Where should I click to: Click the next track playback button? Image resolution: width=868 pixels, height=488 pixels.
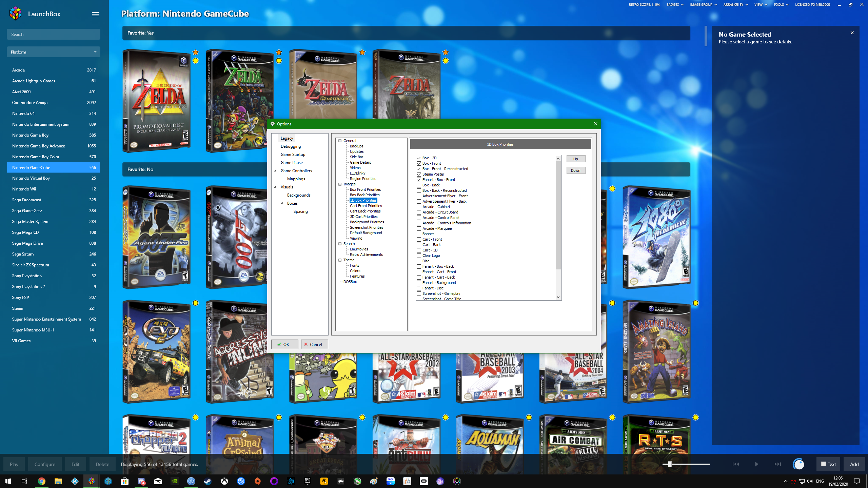click(x=777, y=464)
